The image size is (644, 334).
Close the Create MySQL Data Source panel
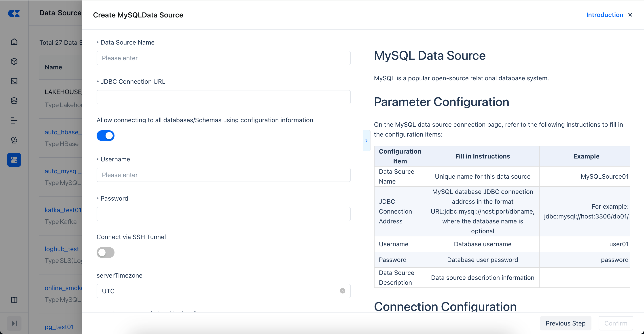630,15
